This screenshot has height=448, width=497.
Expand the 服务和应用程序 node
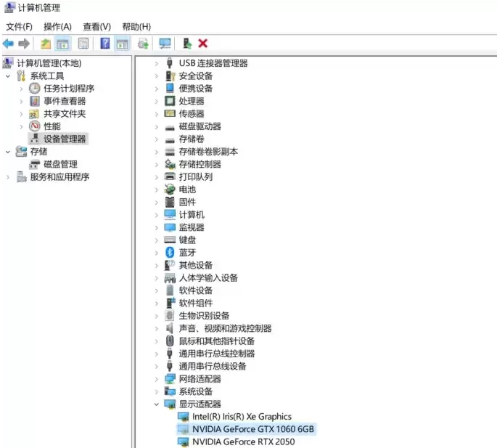[8, 177]
